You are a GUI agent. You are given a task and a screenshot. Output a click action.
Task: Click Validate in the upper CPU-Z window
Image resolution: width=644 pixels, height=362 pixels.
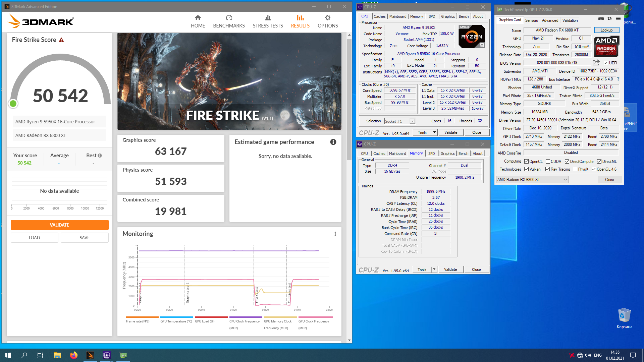coord(451,132)
